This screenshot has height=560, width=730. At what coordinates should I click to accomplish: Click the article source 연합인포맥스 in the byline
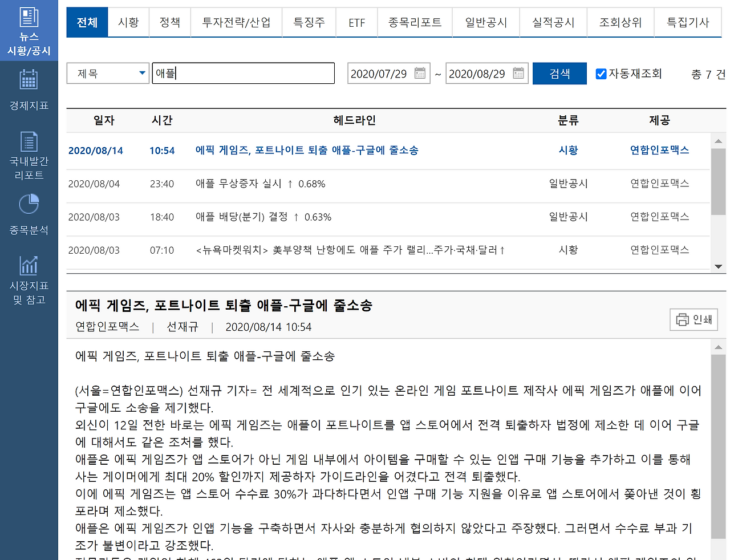107,327
